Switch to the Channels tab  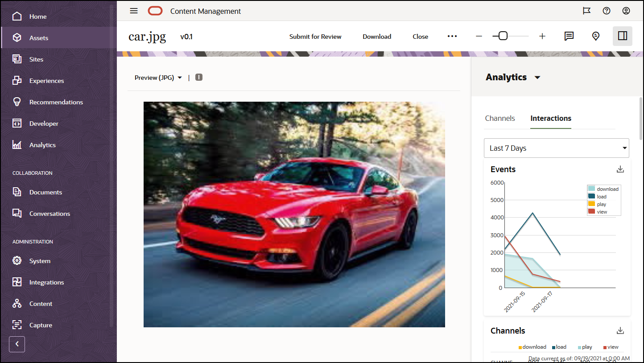coord(500,118)
